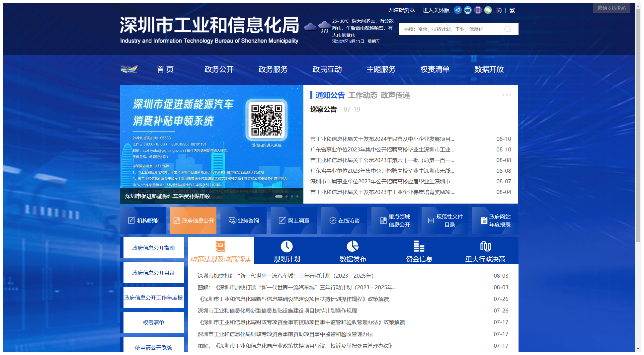
Task: Open the 重大行政决策 icon
Action: tap(485, 246)
